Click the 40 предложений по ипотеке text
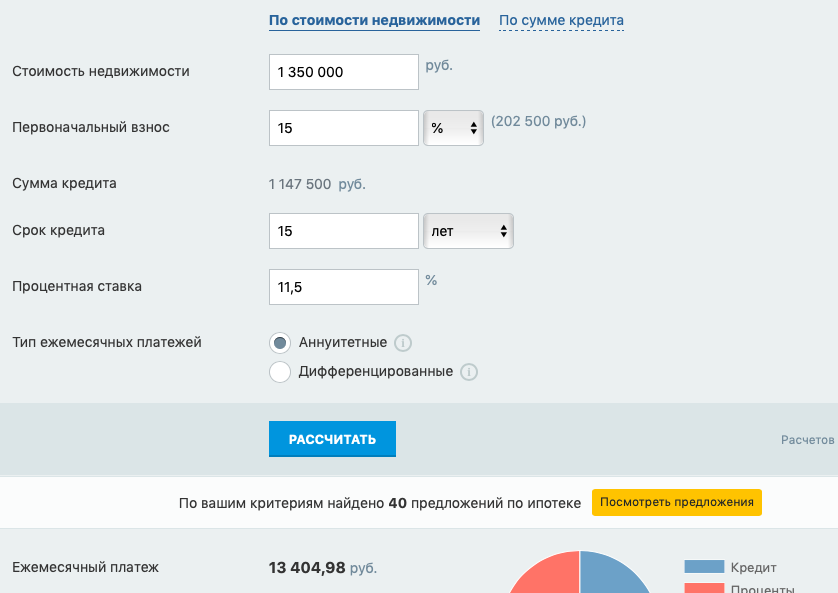This screenshot has height=593, width=838. coord(484,503)
